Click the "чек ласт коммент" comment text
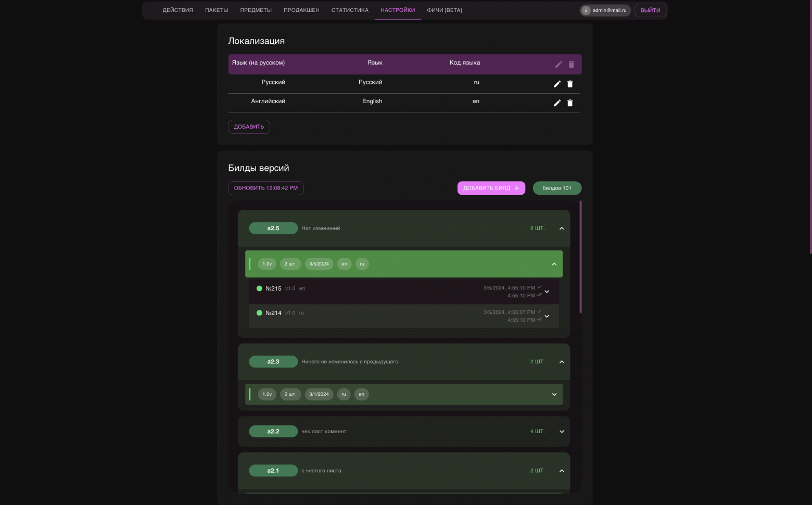This screenshot has width=812, height=505. pos(324,432)
